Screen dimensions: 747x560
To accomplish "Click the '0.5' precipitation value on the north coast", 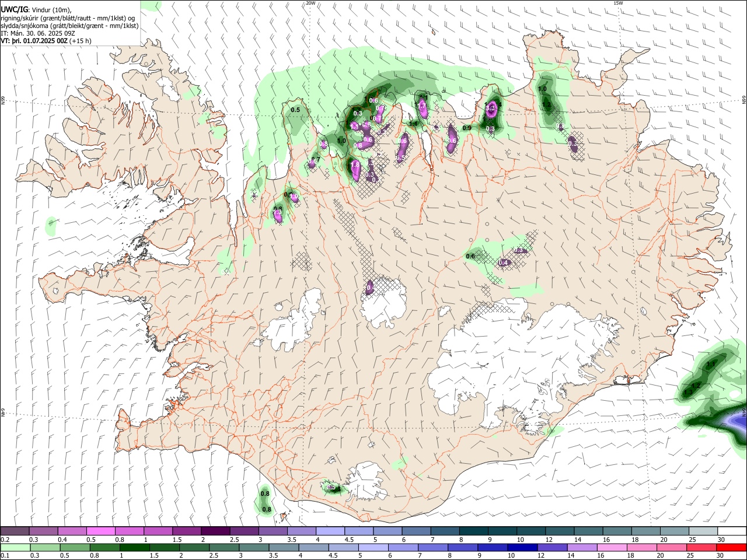I will 295,110.
